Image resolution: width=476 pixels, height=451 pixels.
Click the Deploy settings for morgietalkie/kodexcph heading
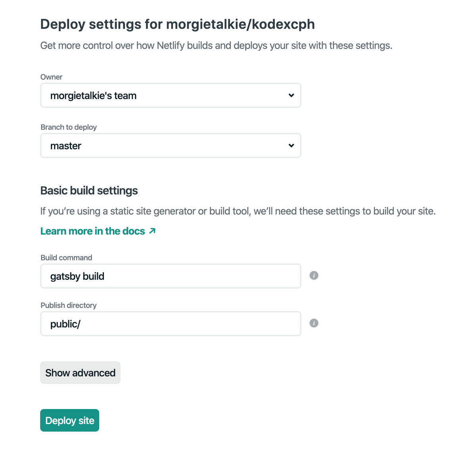(x=177, y=24)
